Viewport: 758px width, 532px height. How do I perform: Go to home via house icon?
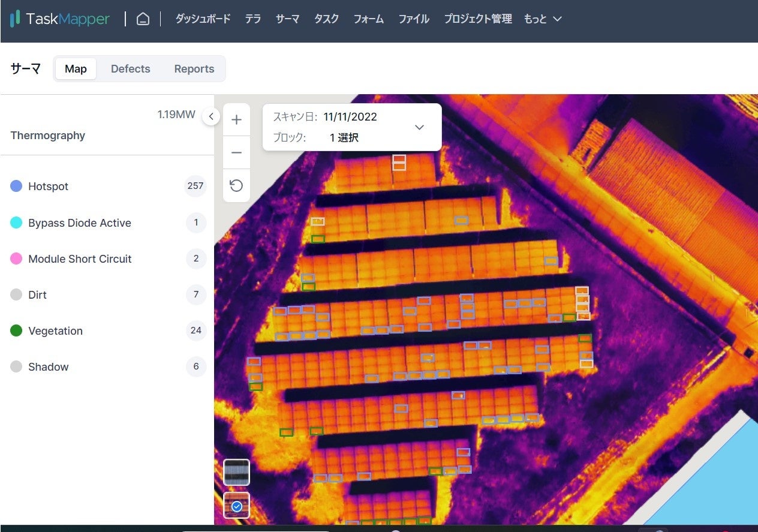tap(143, 19)
